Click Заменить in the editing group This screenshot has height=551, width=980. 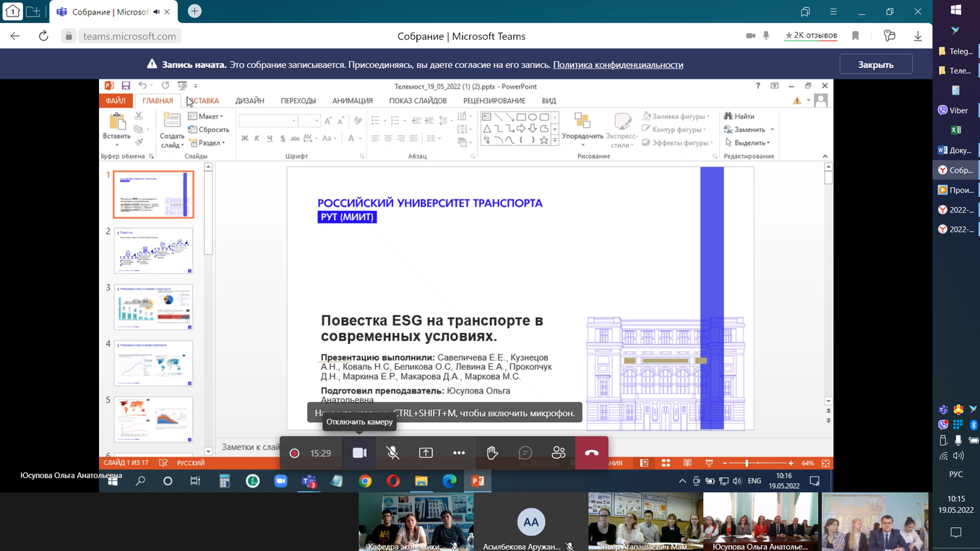click(749, 129)
